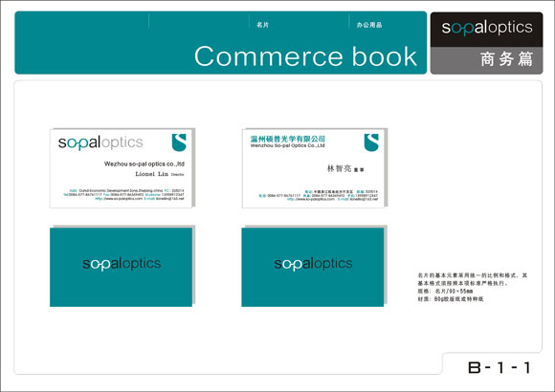Click the Wezhou so-pal optics co.,ltd text
Screen dimensions: 555x392
pyautogui.click(x=144, y=163)
